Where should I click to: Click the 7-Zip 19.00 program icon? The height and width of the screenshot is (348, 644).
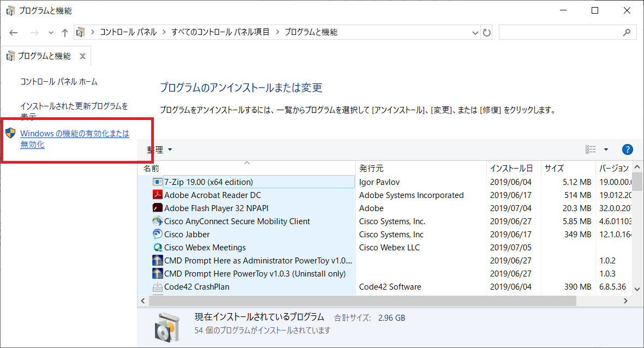pos(157,182)
